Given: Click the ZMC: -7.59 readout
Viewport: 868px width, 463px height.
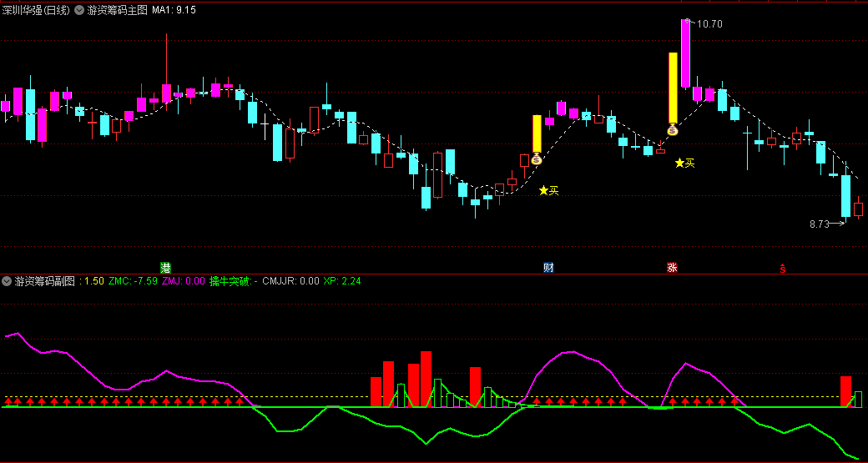Looking at the screenshot, I should [x=133, y=281].
